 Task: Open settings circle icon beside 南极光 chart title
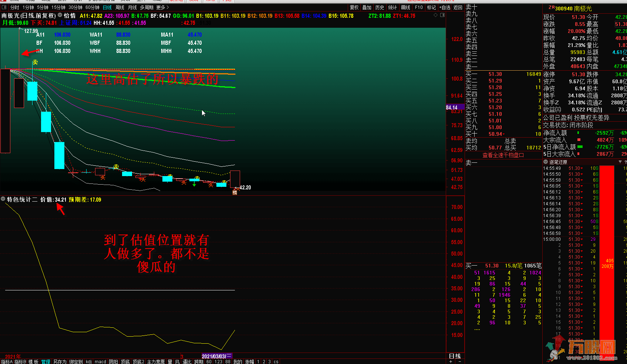click(x=60, y=15)
